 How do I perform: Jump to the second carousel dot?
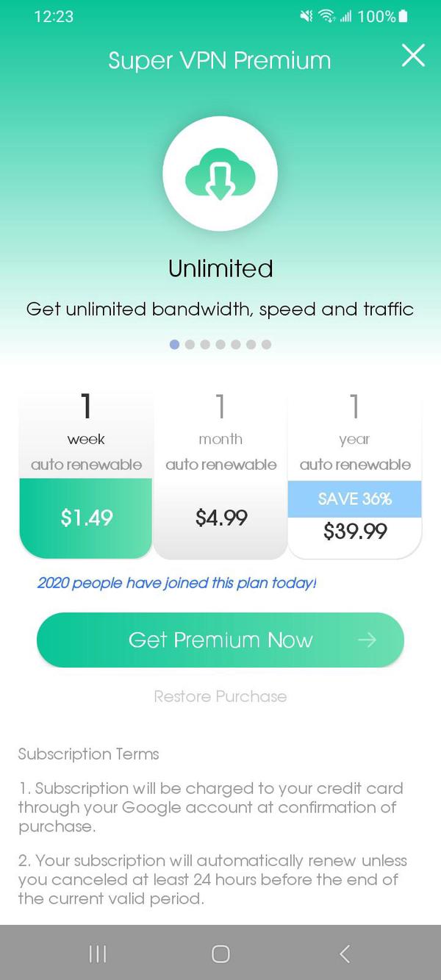pos(190,344)
